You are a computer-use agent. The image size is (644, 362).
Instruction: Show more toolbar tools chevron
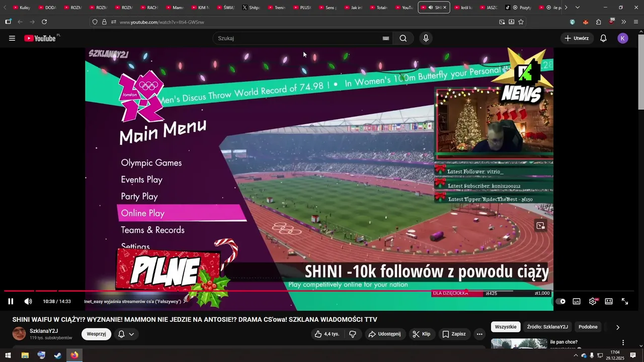click(624, 22)
